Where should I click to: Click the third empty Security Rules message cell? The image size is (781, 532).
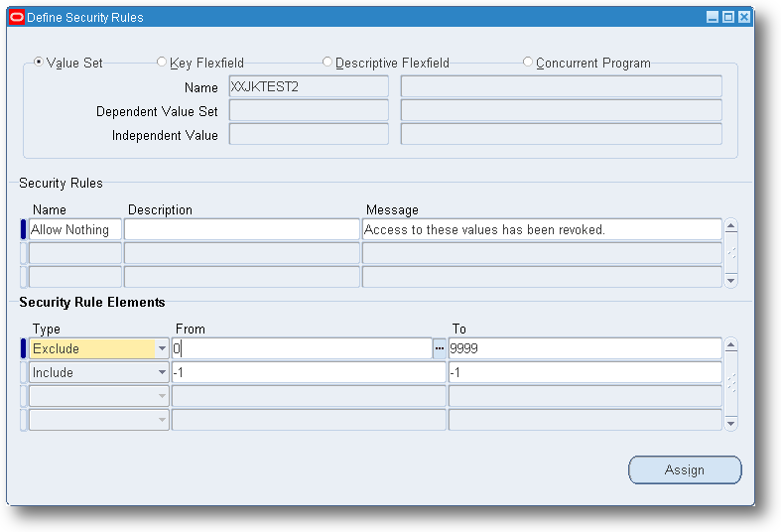pos(542,277)
